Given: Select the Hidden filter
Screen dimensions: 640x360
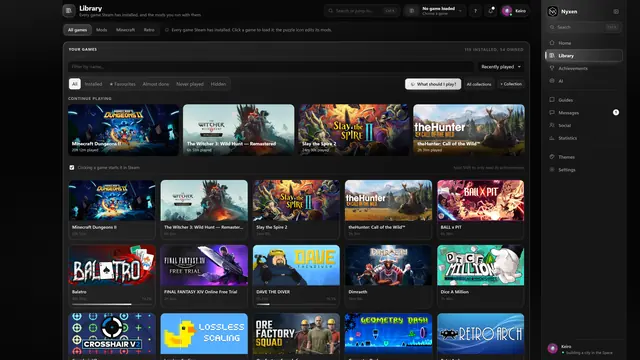Looking at the screenshot, I should (x=218, y=84).
